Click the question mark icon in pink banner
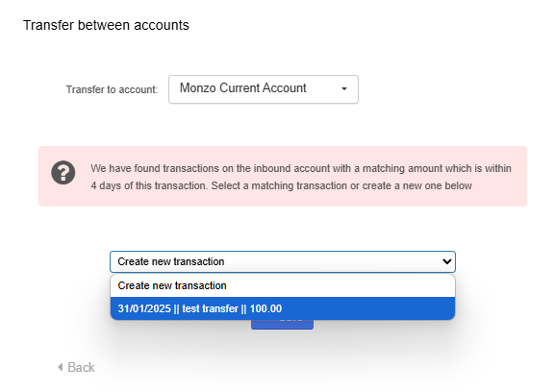 click(63, 173)
